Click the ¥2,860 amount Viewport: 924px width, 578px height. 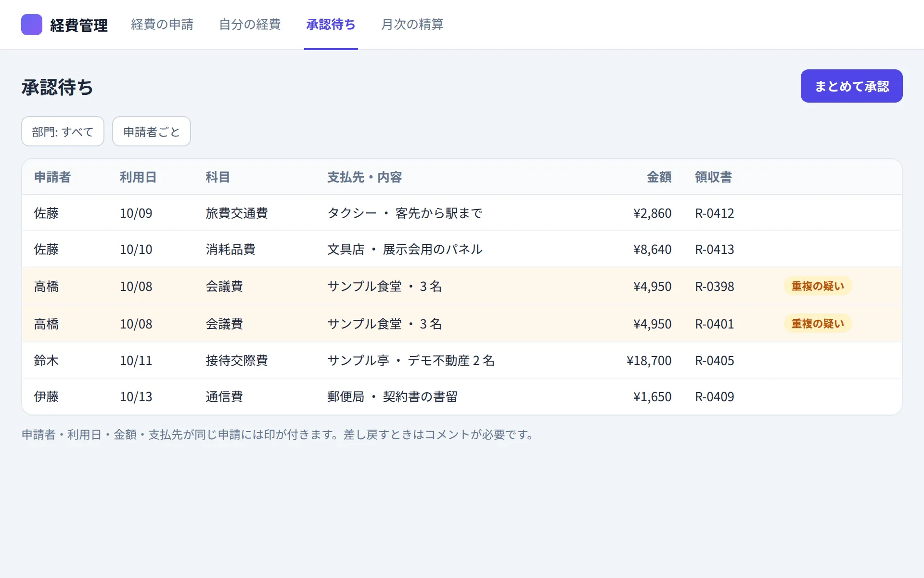pyautogui.click(x=652, y=213)
